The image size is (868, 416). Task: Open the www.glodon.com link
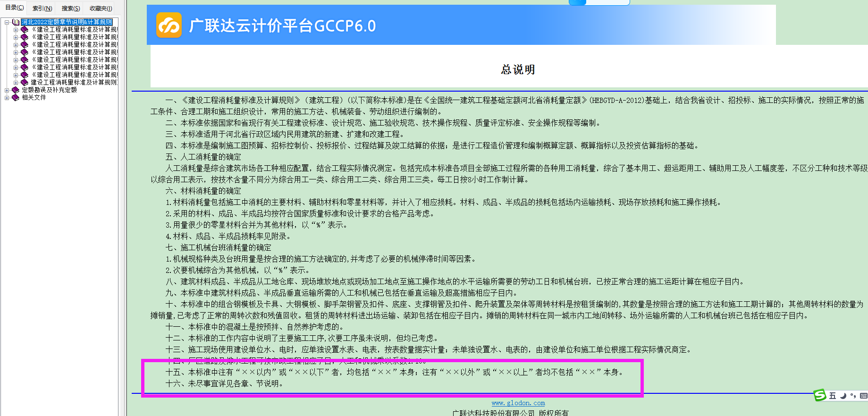[x=518, y=403]
